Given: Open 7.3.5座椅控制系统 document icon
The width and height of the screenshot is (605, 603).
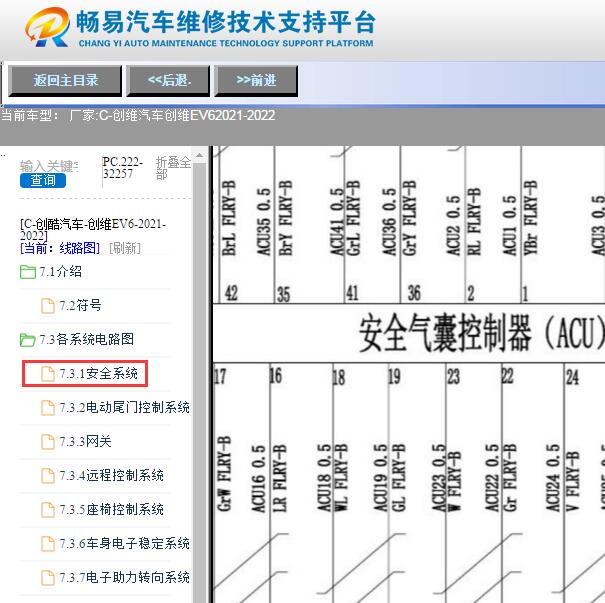Looking at the screenshot, I should click(x=48, y=510).
